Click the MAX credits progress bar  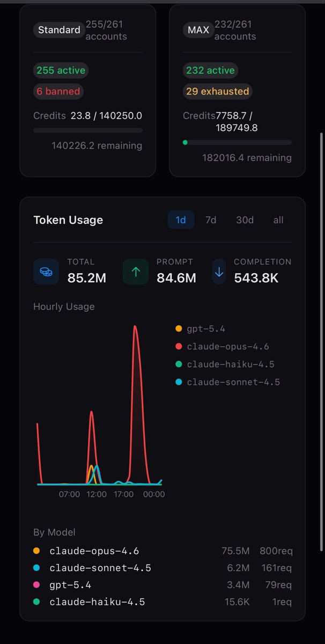238,143
